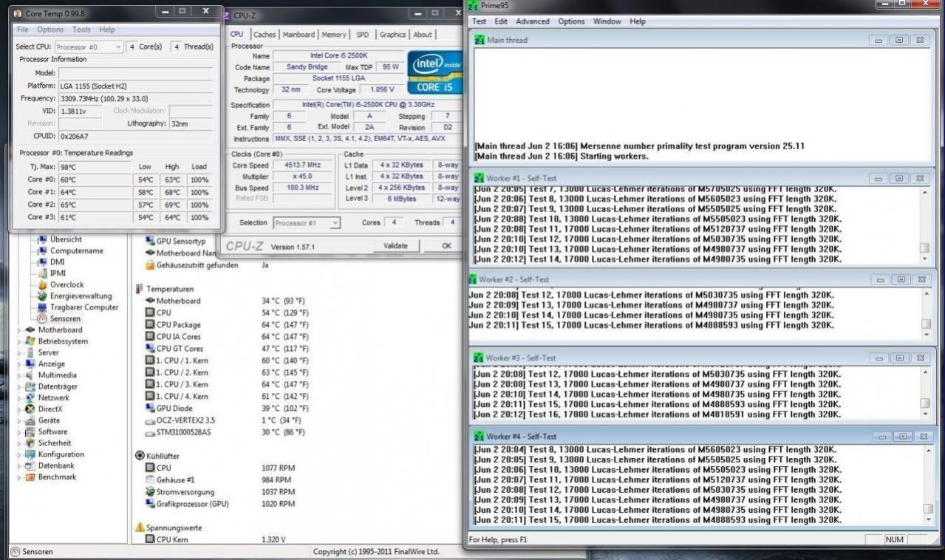Select the Overclock flame icon item
Image resolution: width=945 pixels, height=560 pixels.
(x=42, y=284)
